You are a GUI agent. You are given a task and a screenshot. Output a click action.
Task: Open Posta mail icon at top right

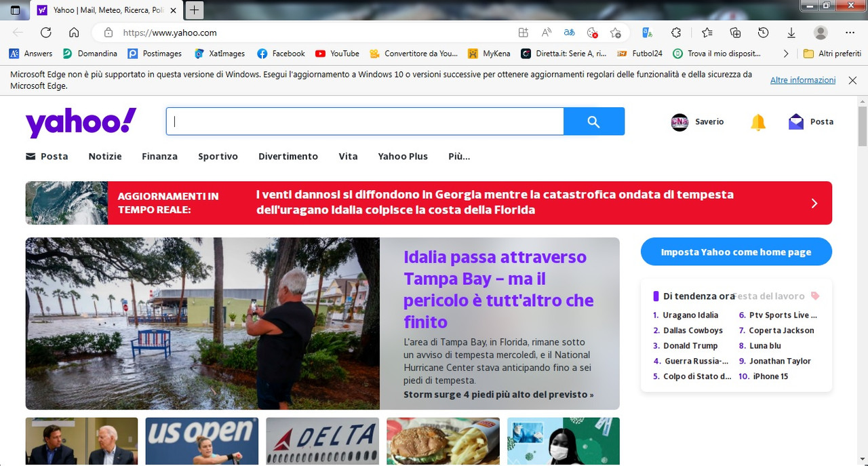pos(811,122)
